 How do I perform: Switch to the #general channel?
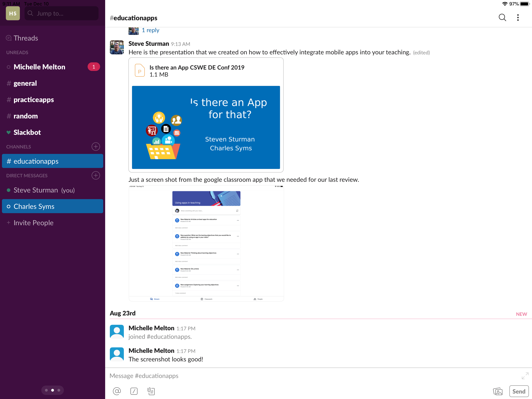[25, 83]
